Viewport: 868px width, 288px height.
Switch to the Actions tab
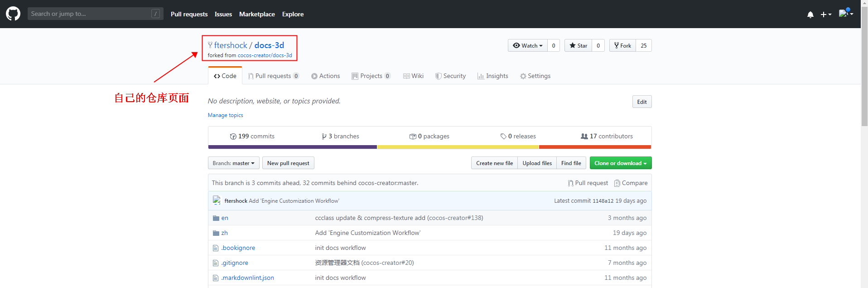pyautogui.click(x=325, y=76)
